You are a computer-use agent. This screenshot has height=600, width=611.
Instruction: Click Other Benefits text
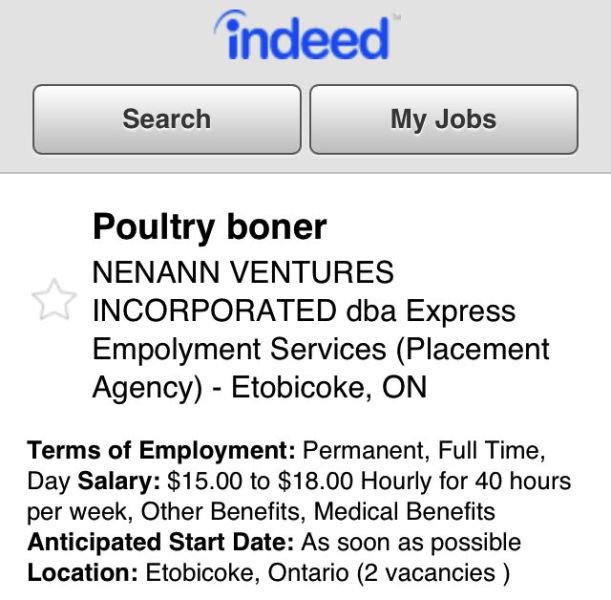(x=223, y=511)
